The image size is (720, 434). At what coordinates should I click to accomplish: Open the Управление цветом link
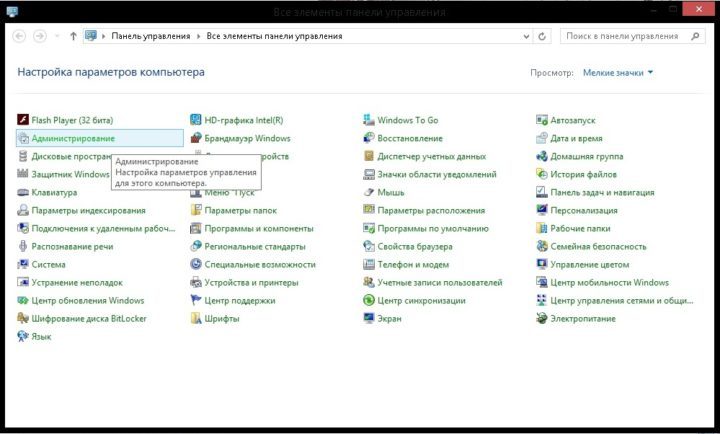[590, 265]
